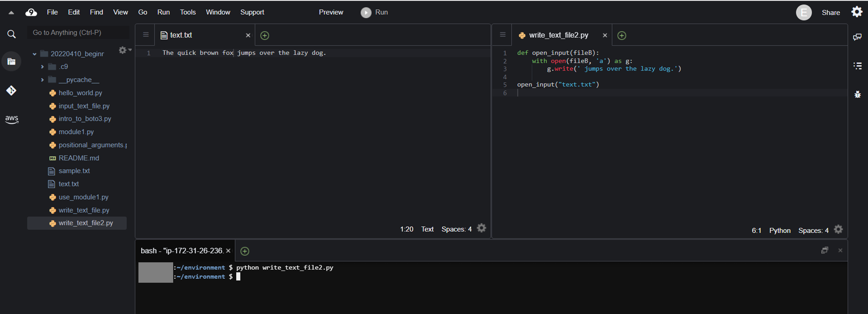Close the bash terminal tab

click(x=228, y=251)
